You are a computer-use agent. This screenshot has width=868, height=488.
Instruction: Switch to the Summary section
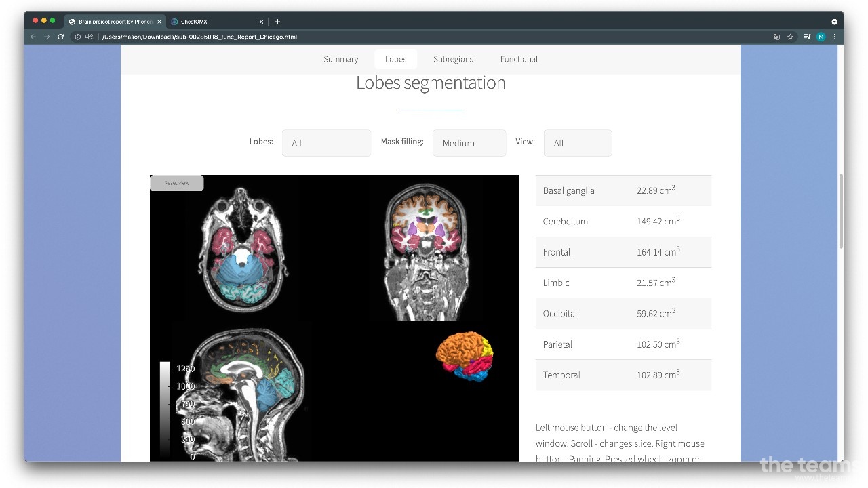click(340, 59)
